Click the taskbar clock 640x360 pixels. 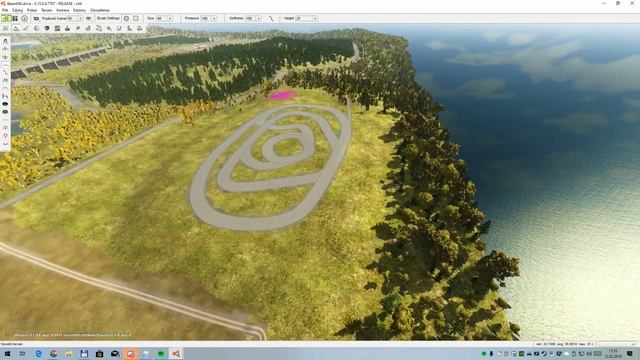(613, 353)
